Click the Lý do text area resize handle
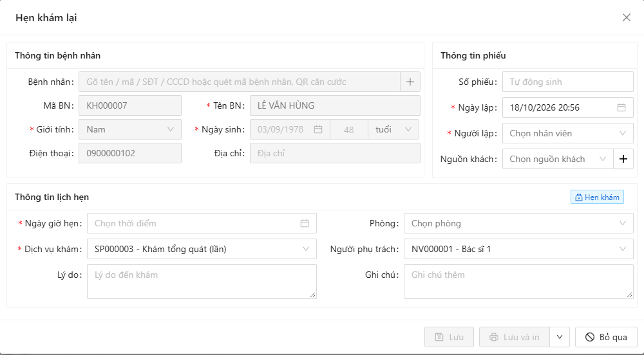Viewport: 644px width, 355px height. (313, 295)
